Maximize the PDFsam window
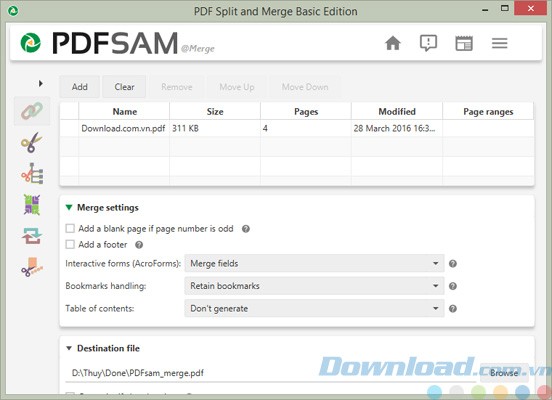552x400 pixels. [x=504, y=8]
